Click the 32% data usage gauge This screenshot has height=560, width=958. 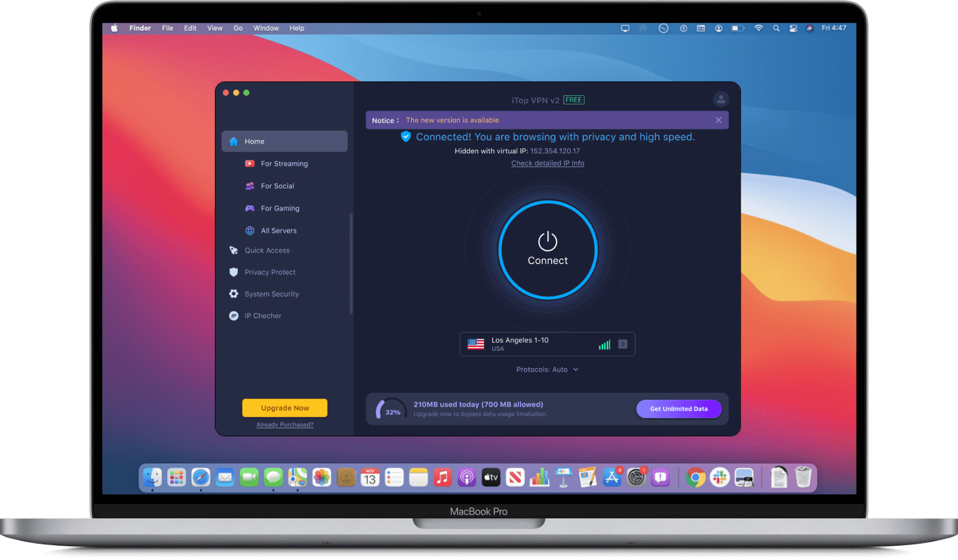tap(391, 409)
